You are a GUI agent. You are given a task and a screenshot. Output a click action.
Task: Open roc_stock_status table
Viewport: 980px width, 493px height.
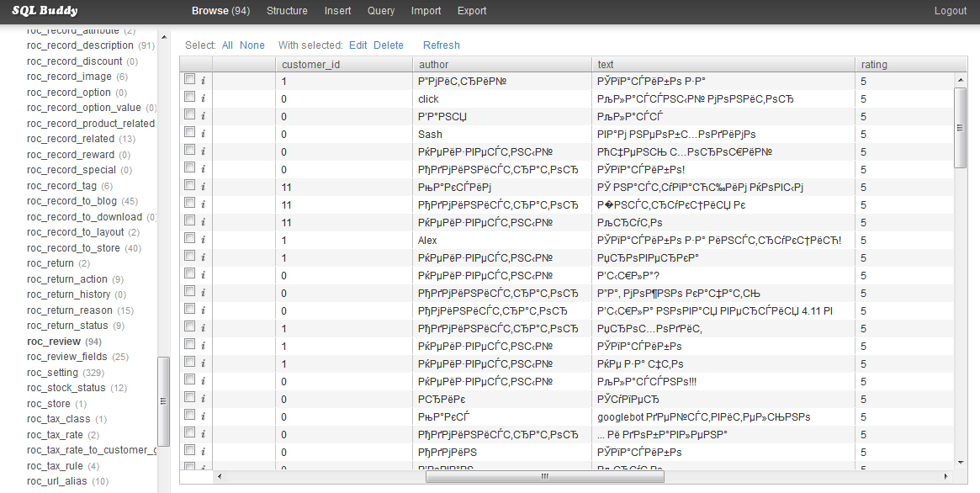(66, 388)
